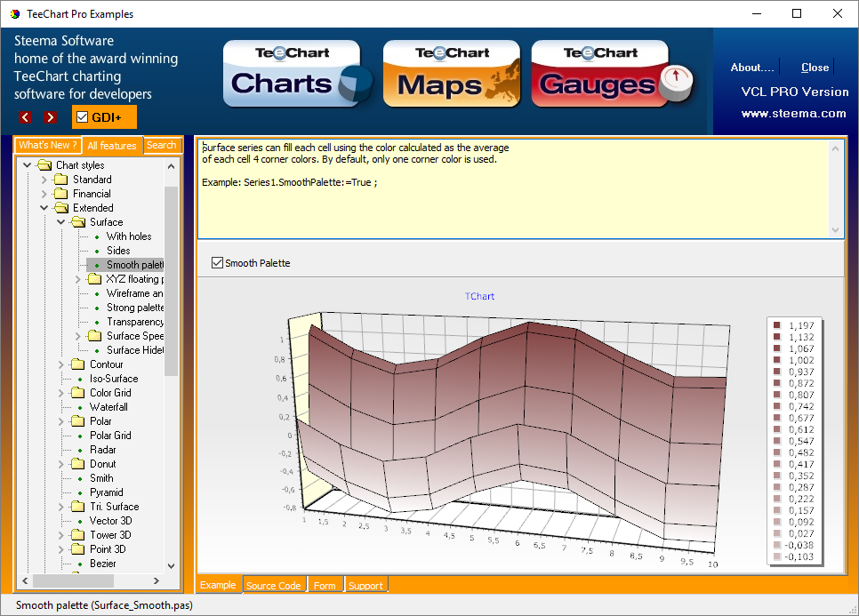This screenshot has height=616, width=859.
Task: Click the description box scroll-down arrow
Action: pyautogui.click(x=835, y=230)
